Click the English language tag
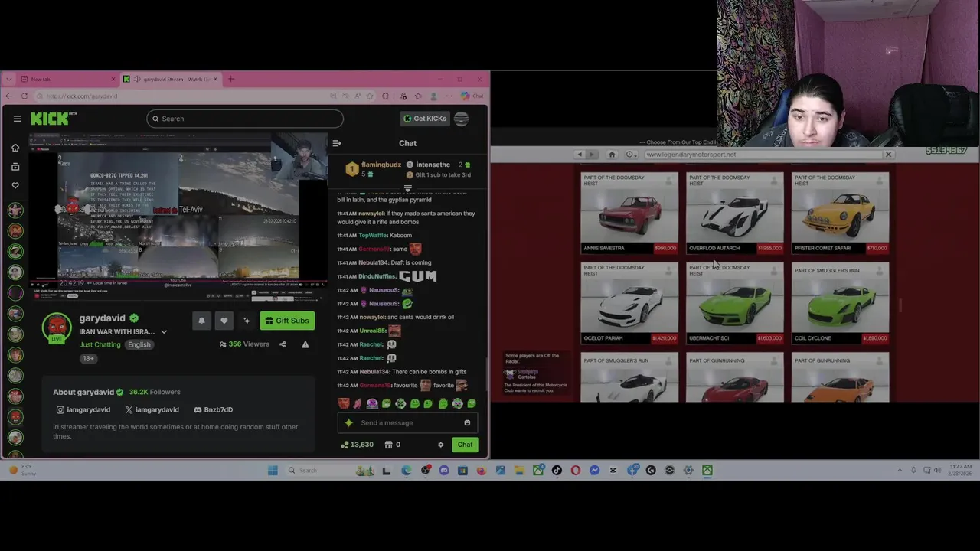Image resolution: width=980 pixels, height=551 pixels. click(139, 344)
